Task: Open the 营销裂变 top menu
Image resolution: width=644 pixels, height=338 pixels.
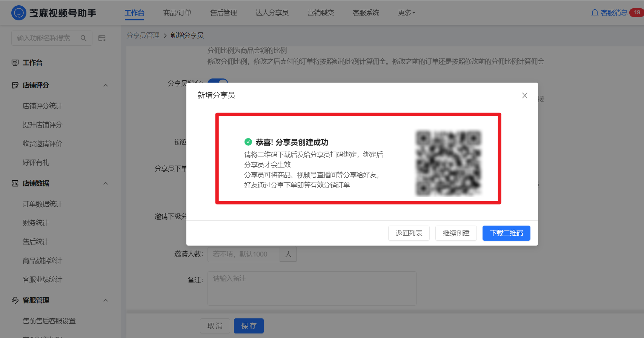Action: pos(321,13)
